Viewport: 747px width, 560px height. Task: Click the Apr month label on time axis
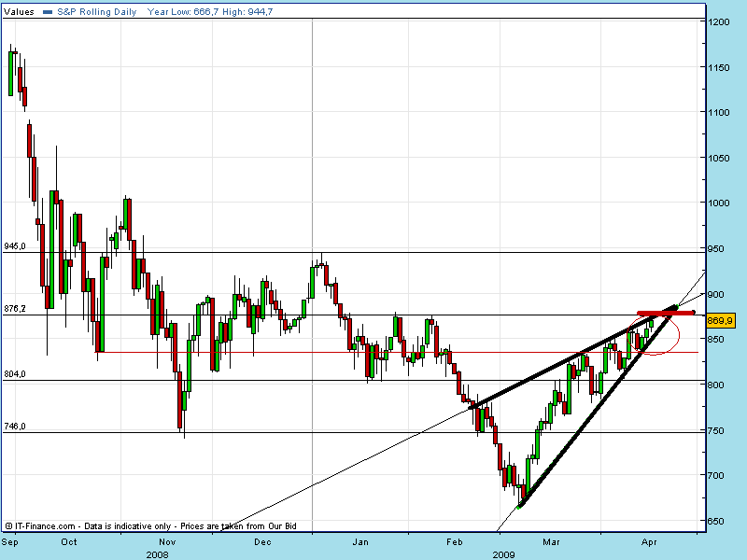click(x=649, y=542)
